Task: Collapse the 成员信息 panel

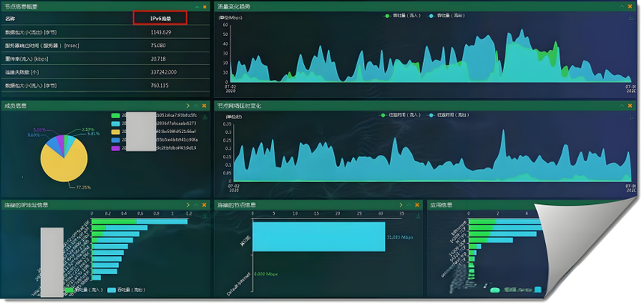Action: (x=196, y=105)
